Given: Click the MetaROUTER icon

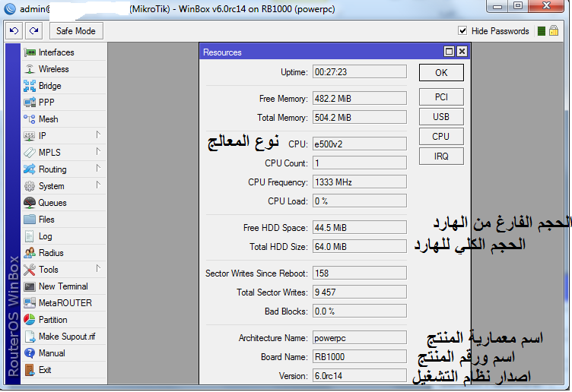Looking at the screenshot, I should click(30, 303).
